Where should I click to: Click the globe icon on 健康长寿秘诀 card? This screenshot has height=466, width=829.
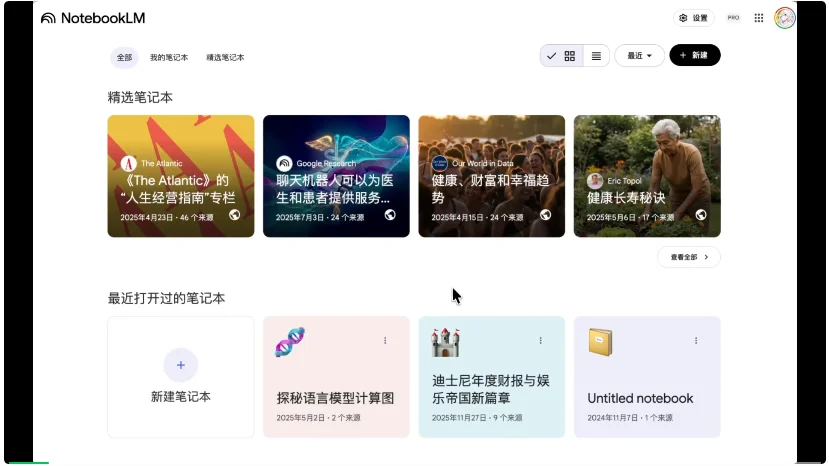click(x=701, y=215)
